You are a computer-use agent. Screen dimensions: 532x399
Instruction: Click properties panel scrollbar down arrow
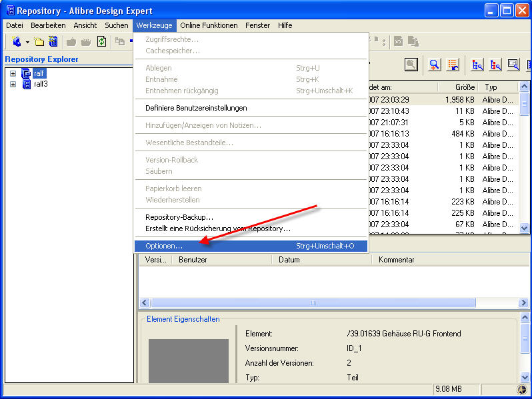click(x=525, y=377)
